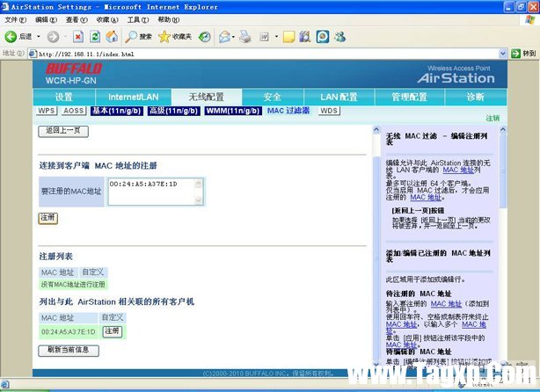Open the AOSS sub-tab
This screenshot has height=392, width=540.
tap(74, 111)
